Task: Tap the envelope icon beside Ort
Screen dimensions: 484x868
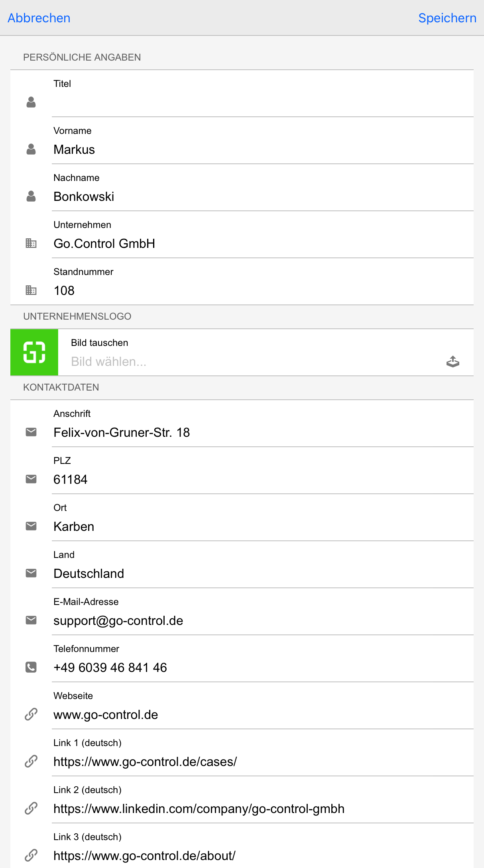Action: pyautogui.click(x=31, y=526)
